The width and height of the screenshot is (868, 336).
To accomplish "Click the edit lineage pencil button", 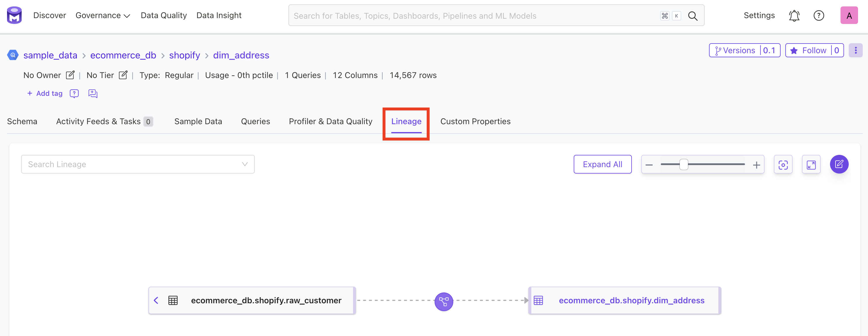I will coord(839,164).
